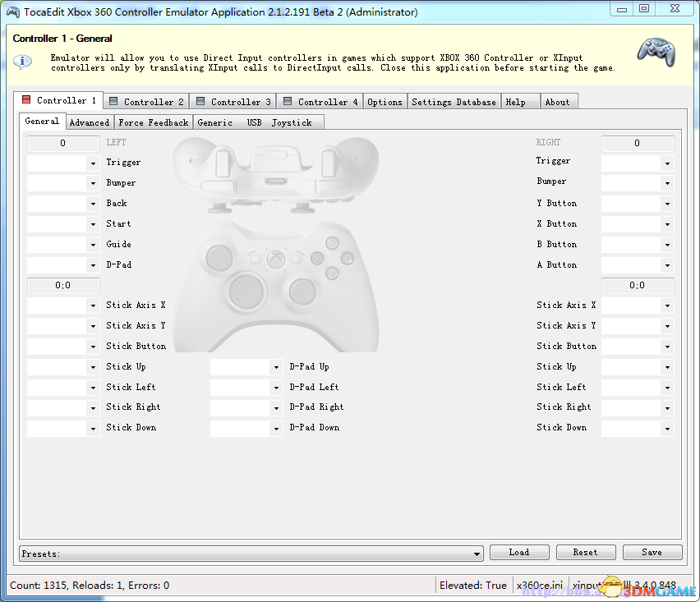Click the right trigger value field showing 0
The image size is (700, 602).
pos(638,143)
